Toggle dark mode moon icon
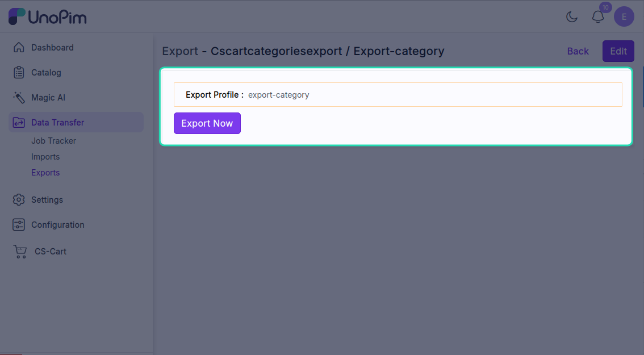This screenshot has width=644, height=355. coord(572,17)
